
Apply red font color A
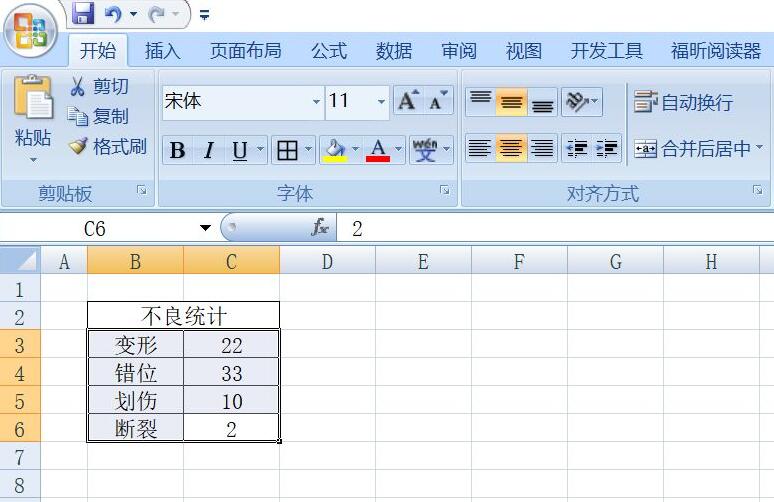pyautogui.click(x=378, y=150)
